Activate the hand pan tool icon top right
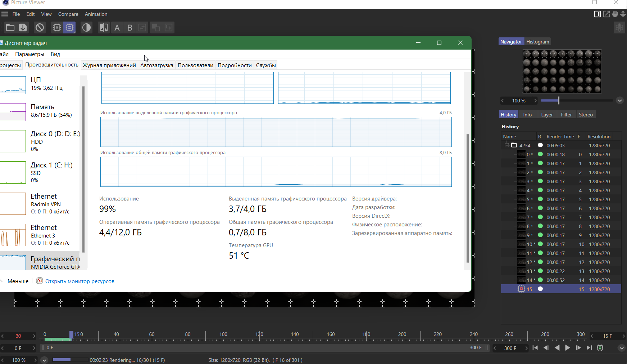The width and height of the screenshot is (627, 364). (615, 14)
